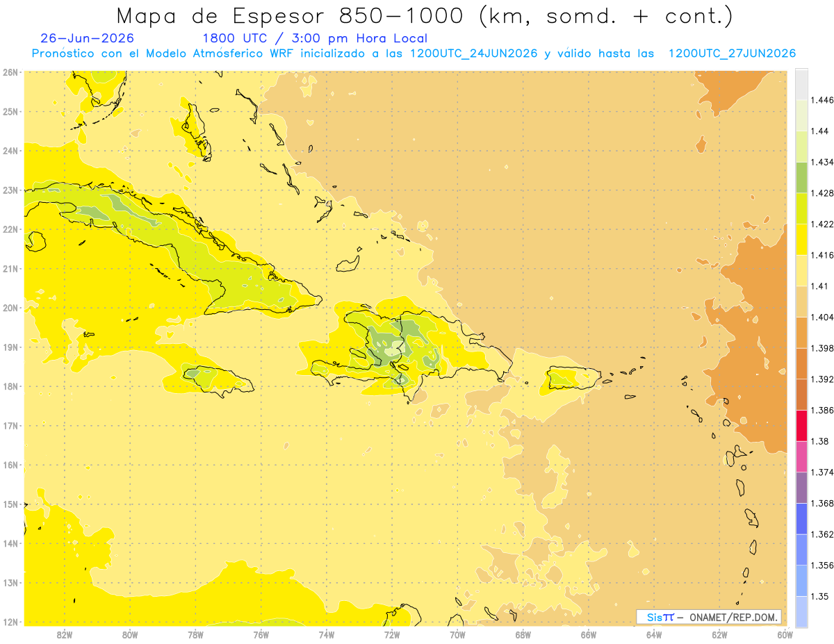Click the colorbar value 1.398
Viewport: 834px width, 644px height.
[824, 348]
